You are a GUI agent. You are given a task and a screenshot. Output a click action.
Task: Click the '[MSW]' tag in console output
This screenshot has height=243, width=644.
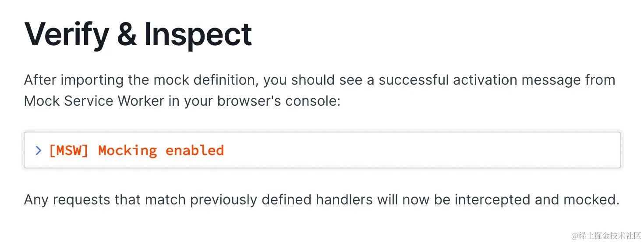(69, 150)
